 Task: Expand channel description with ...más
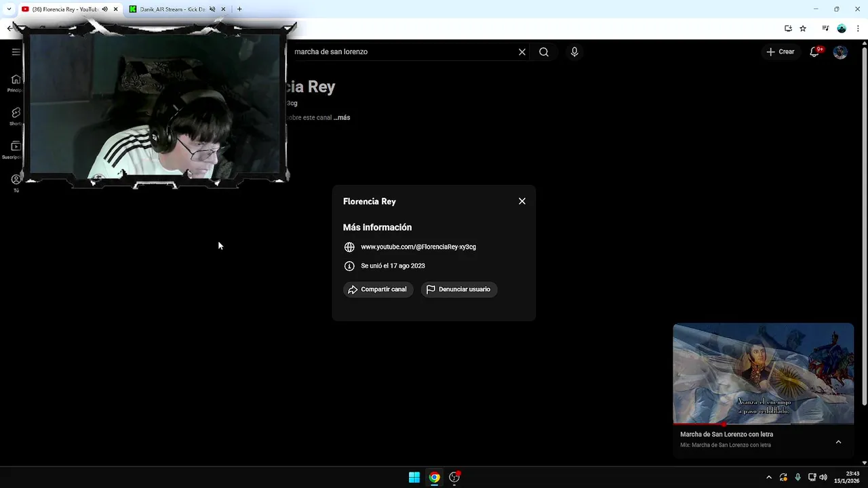point(342,118)
